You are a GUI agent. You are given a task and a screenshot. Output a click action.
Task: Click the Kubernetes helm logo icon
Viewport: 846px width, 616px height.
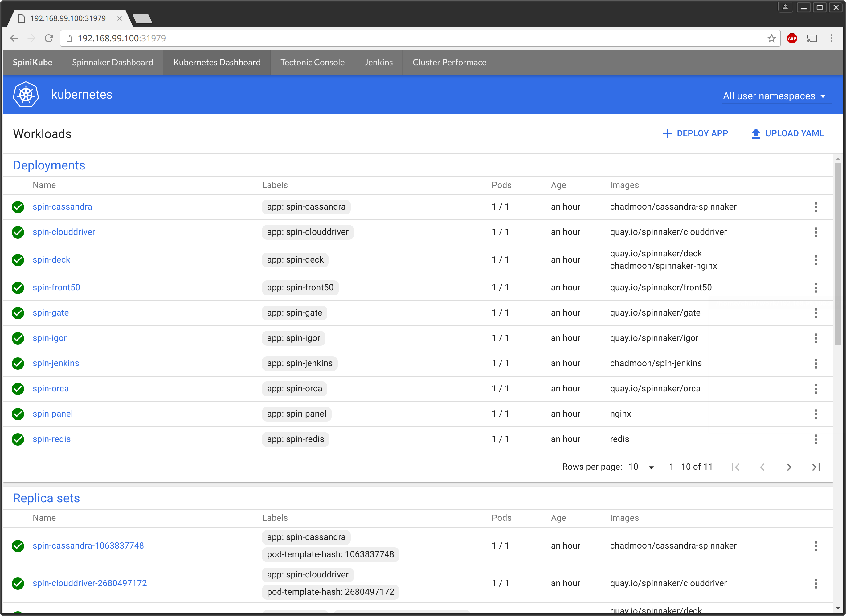[x=26, y=94]
